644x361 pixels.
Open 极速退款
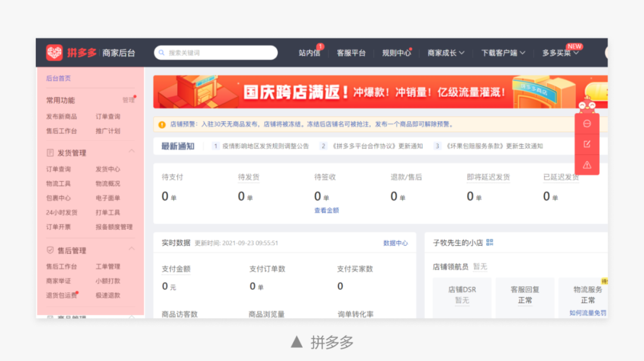pos(107,295)
